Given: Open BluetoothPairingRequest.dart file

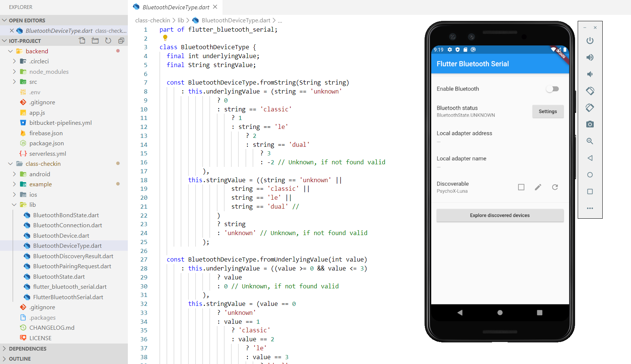Looking at the screenshot, I should pos(72,266).
